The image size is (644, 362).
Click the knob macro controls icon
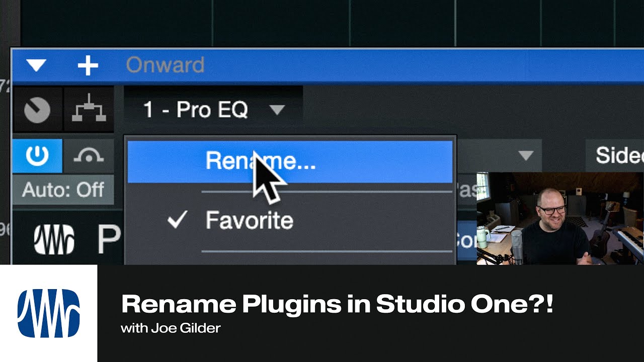point(37,110)
